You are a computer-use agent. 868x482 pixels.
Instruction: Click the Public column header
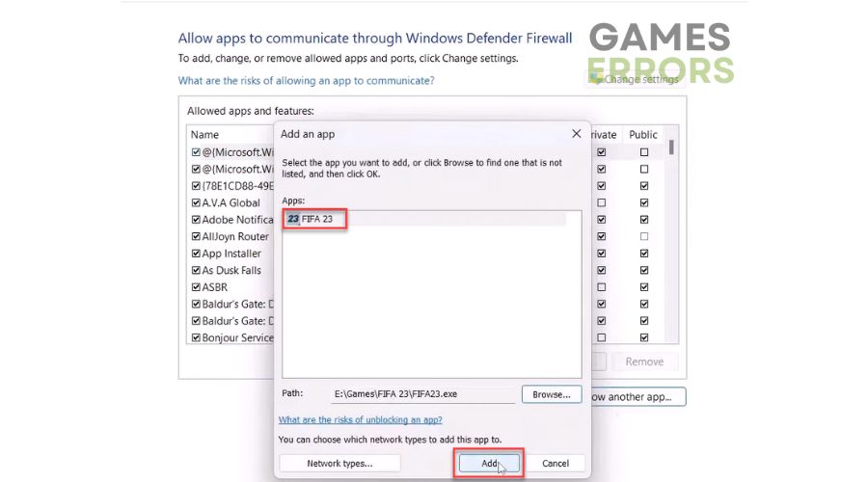(643, 134)
